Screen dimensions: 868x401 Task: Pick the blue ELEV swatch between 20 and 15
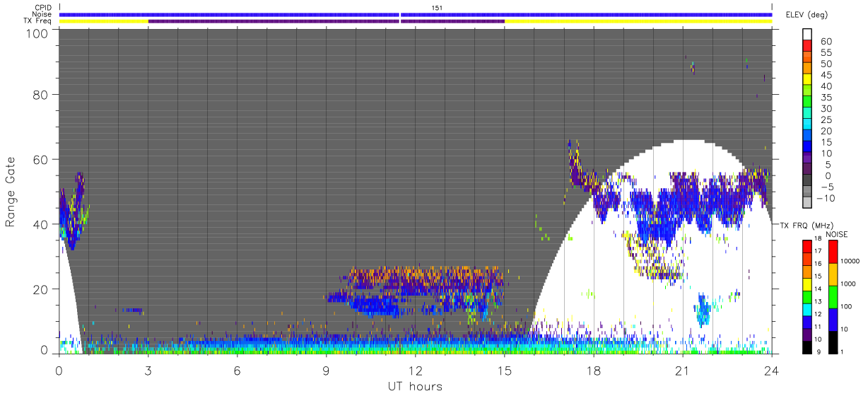tap(809, 136)
